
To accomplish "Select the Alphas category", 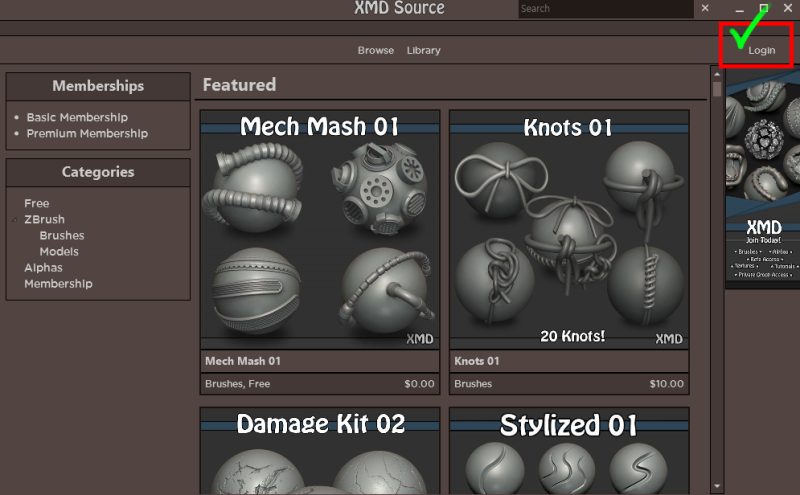I will (43, 268).
